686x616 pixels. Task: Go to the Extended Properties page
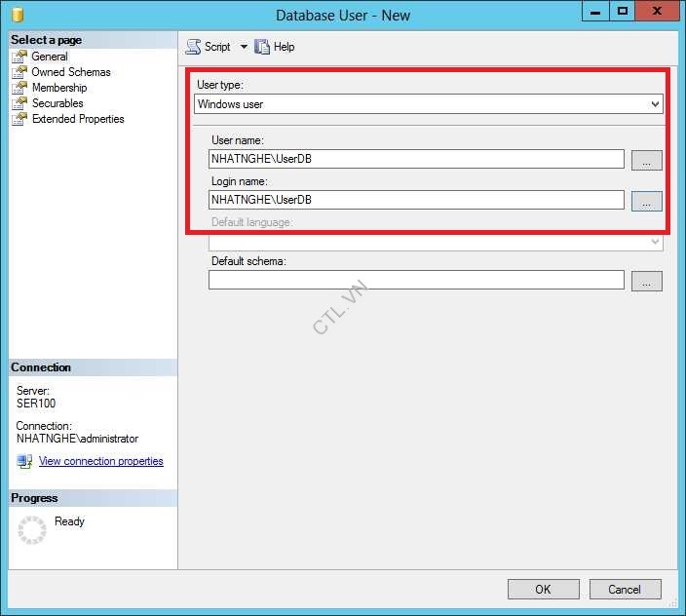(78, 119)
